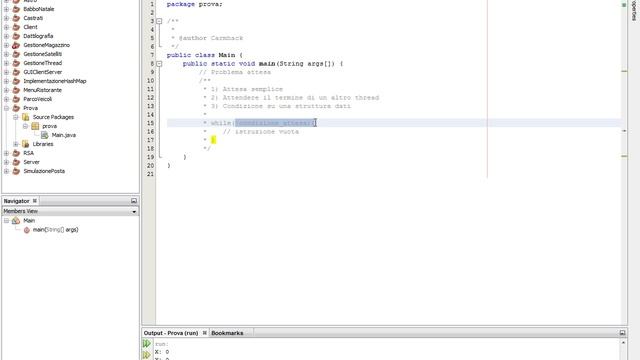Click the Server project icon
The width and height of the screenshot is (640, 360).
[x=16, y=162]
